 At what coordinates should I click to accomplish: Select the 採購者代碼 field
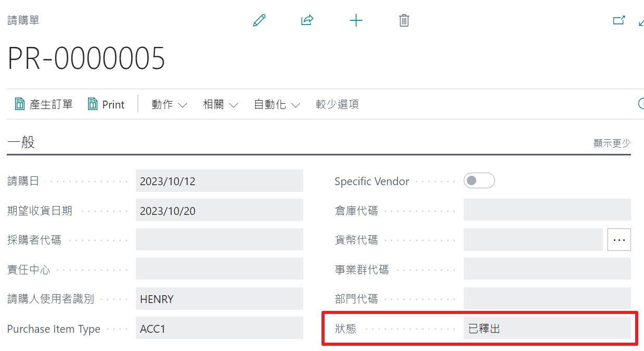pyautogui.click(x=219, y=239)
